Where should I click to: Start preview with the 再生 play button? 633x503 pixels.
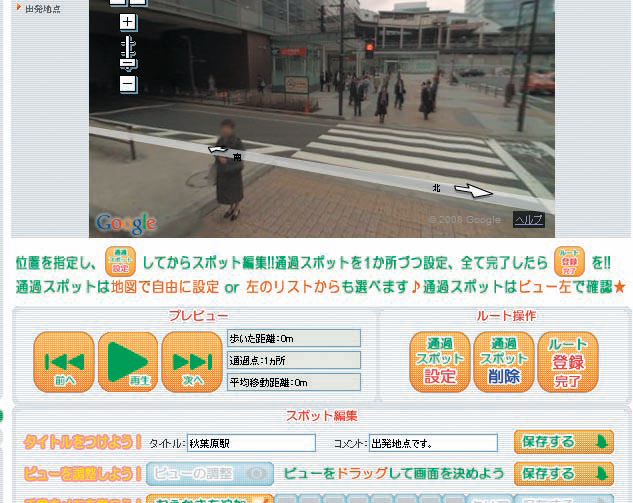pos(128,362)
